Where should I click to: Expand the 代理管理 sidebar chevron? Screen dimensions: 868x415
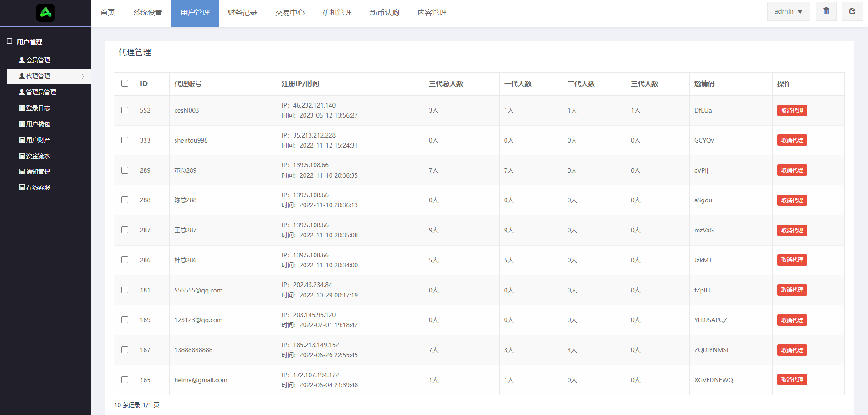click(x=83, y=76)
